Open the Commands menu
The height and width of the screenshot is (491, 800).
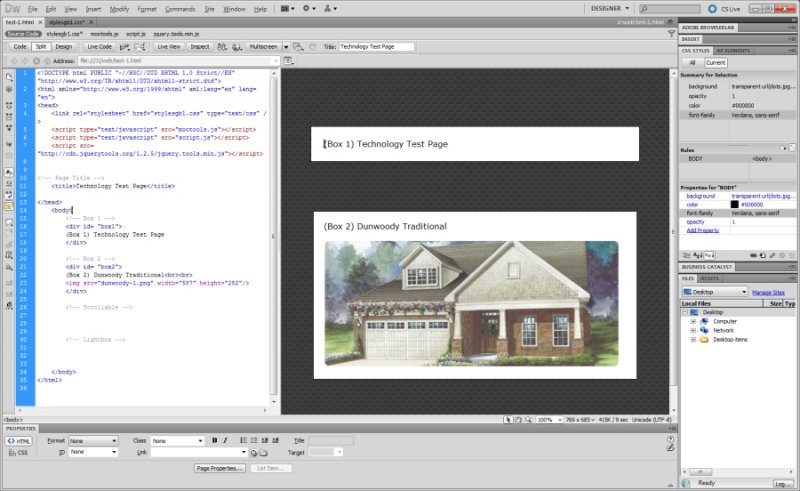180,9
